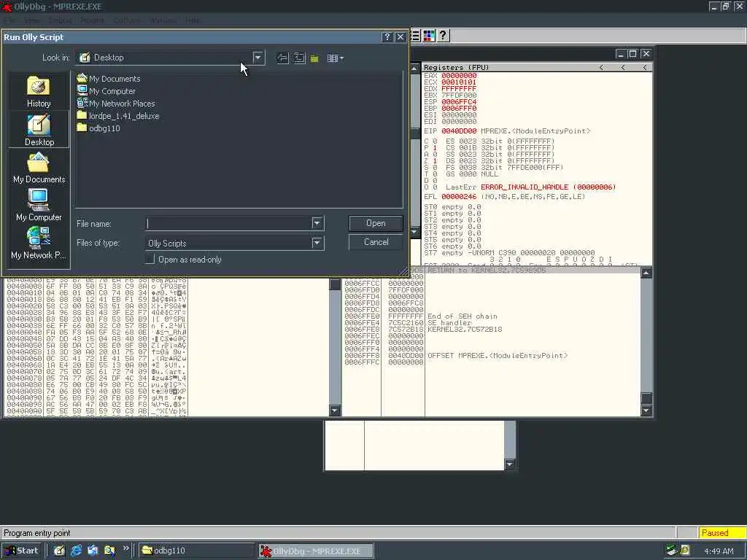
Task: Switch to the odbg110 taskbar window
Action: point(197,551)
